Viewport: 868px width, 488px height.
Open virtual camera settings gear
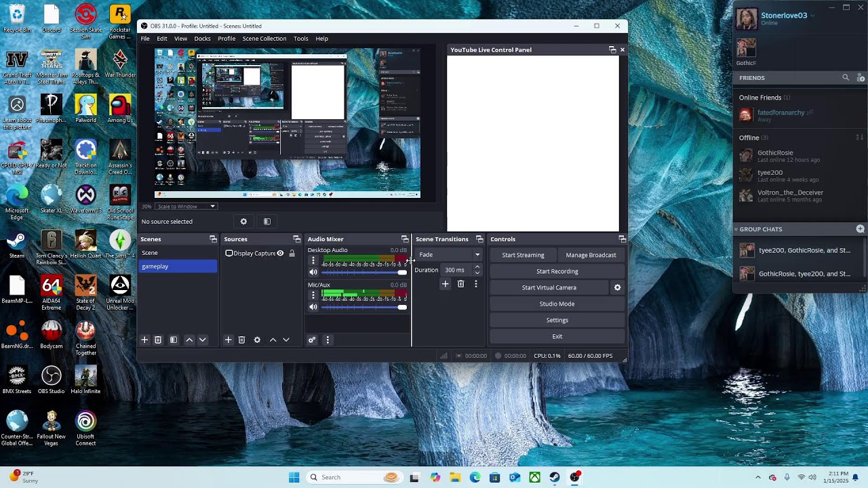[x=617, y=287]
